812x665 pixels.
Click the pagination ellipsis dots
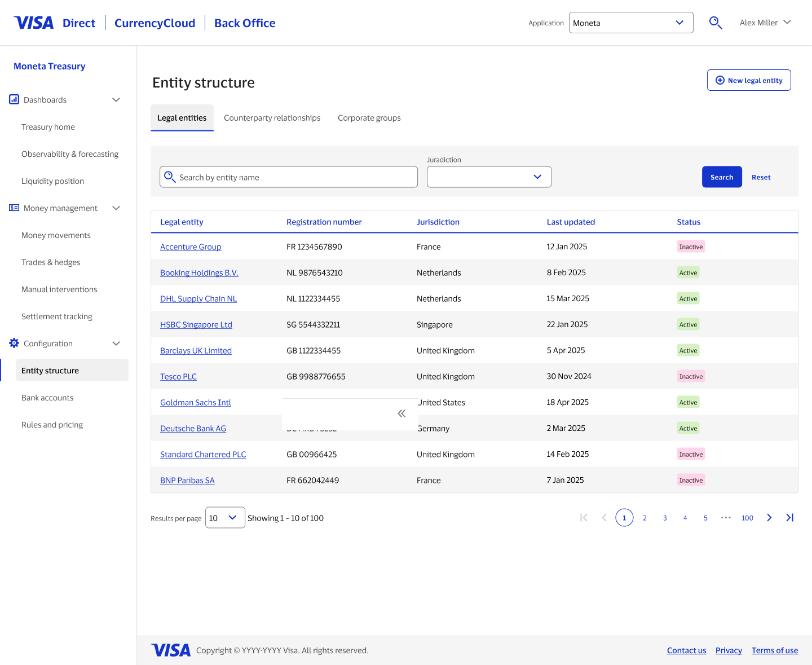tap(726, 517)
